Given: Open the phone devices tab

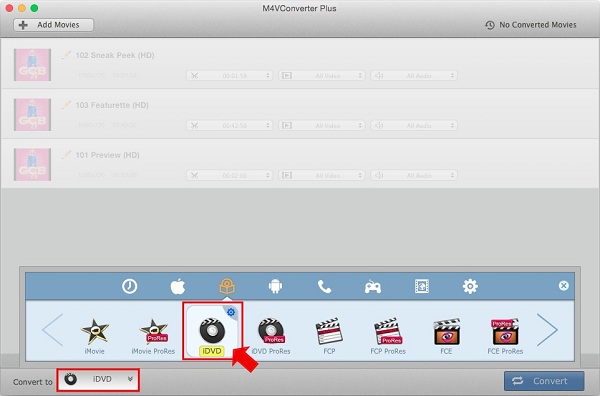Looking at the screenshot, I should 324,286.
